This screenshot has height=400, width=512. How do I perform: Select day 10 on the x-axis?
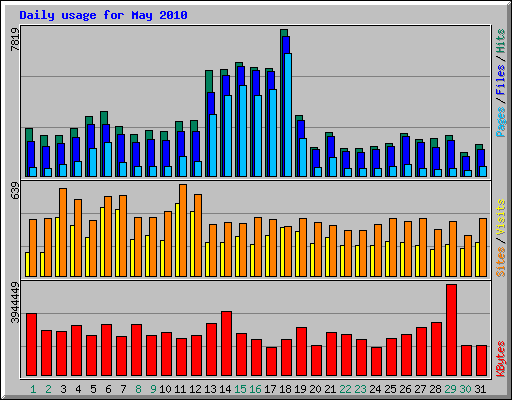[x=165, y=389]
